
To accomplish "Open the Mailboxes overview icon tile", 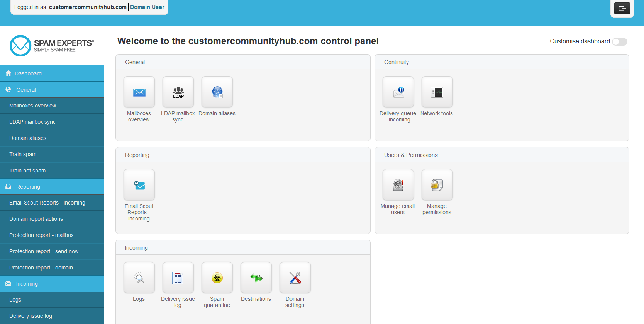I will [139, 92].
